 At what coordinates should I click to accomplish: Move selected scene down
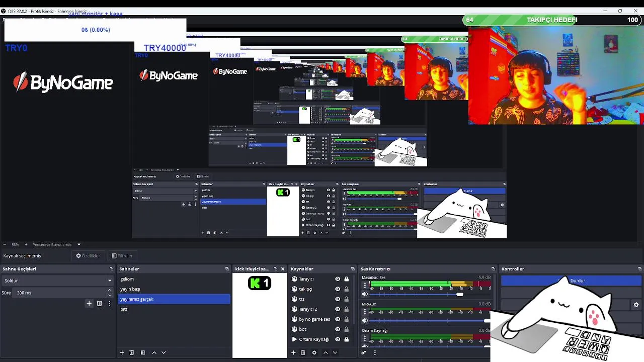coord(164,352)
